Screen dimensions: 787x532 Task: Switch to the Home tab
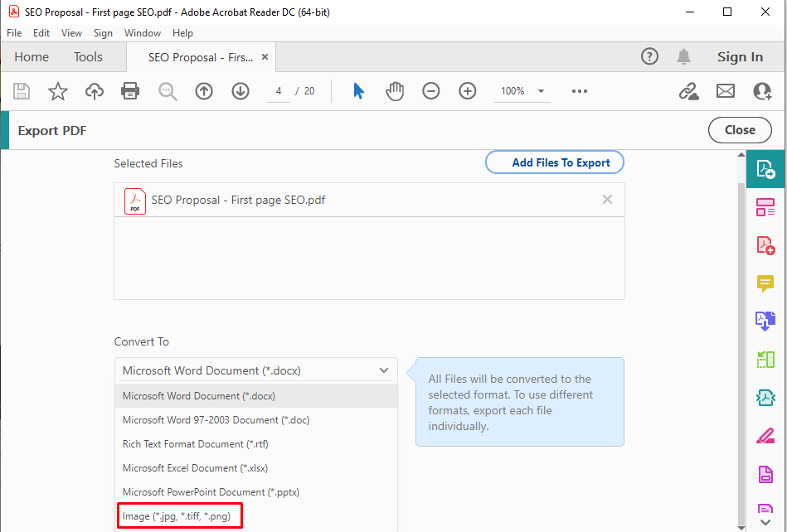click(x=32, y=57)
